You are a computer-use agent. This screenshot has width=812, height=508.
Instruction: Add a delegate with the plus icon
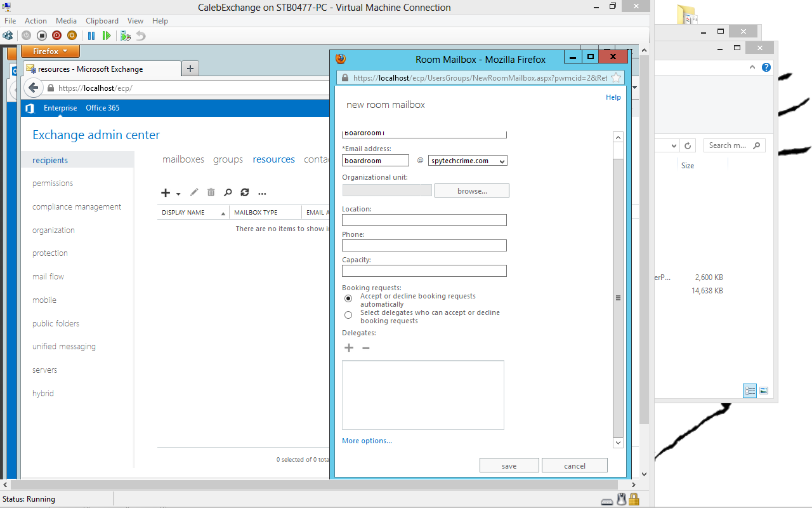[349, 347]
